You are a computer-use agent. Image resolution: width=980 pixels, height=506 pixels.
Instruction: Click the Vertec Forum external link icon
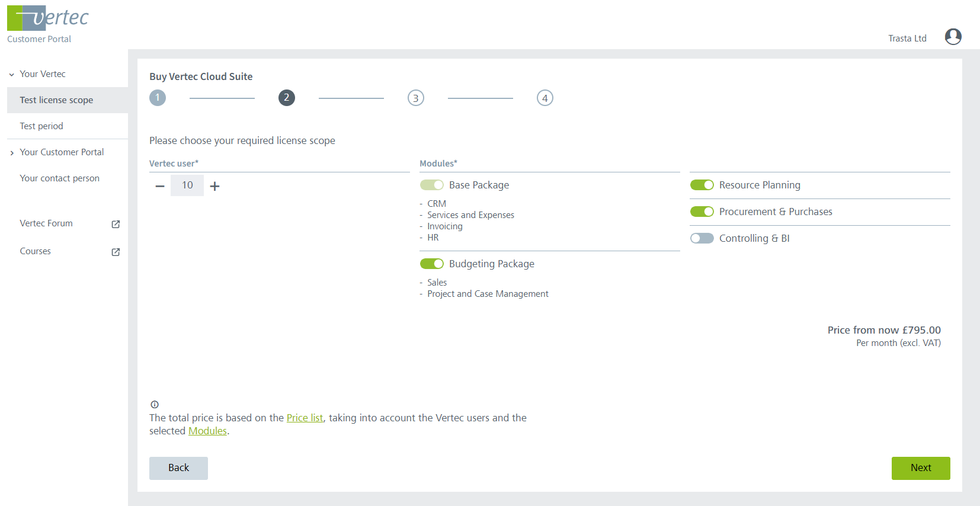click(116, 224)
